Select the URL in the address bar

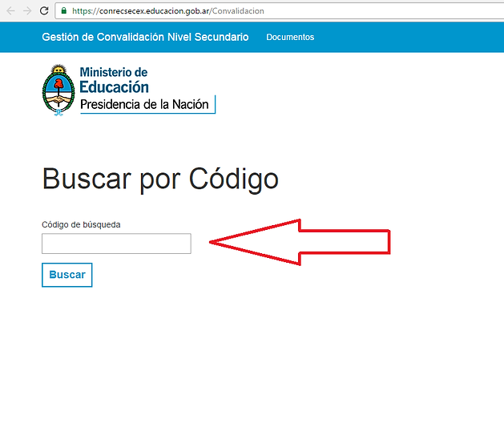(x=168, y=11)
